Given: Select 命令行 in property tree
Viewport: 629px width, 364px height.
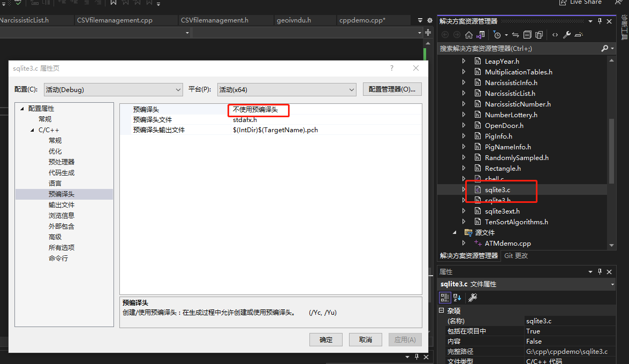Looking at the screenshot, I should (x=58, y=259).
